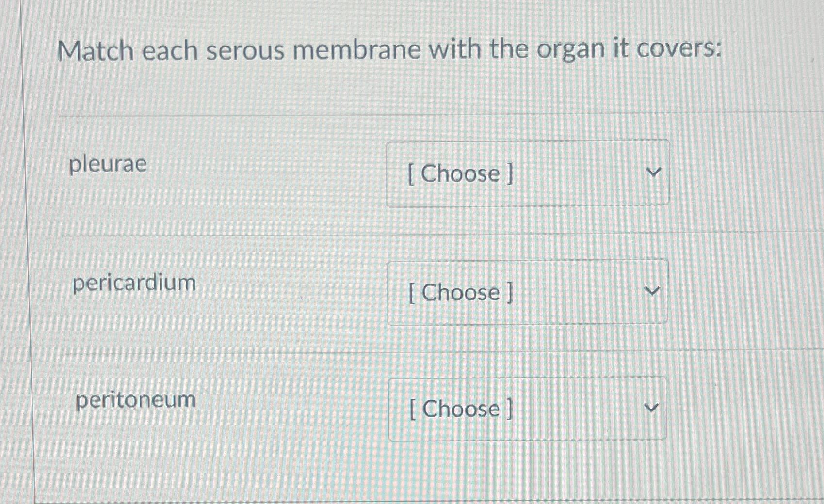
Task: Open the dropdown next to pericardium
Action: pos(529,292)
